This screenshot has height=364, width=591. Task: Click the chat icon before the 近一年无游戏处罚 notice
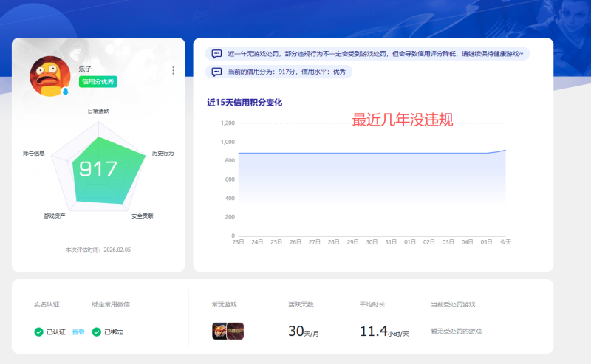[x=216, y=54]
